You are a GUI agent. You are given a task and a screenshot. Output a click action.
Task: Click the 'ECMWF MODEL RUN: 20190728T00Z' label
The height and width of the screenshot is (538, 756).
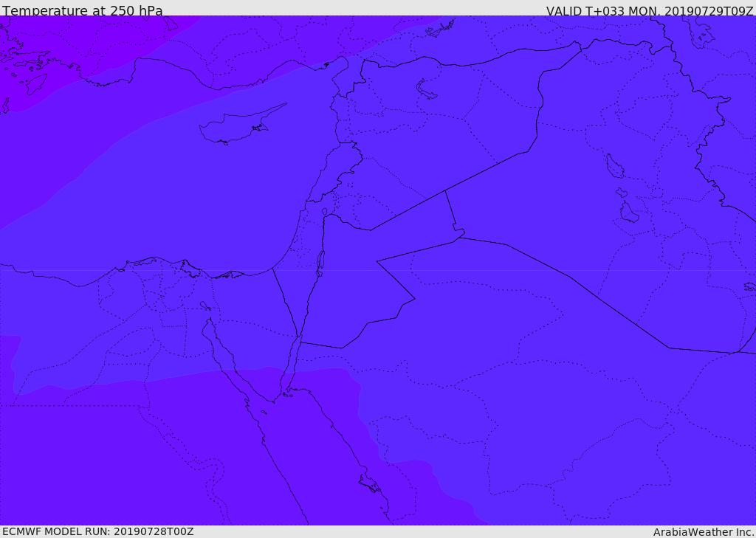[98, 531]
